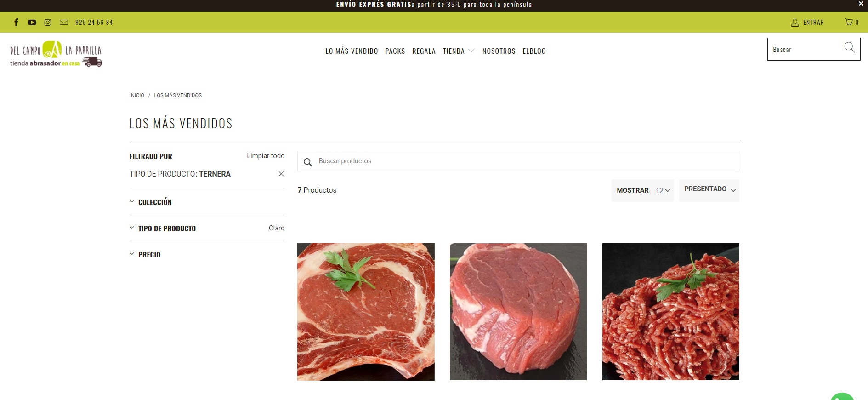Click the Del Campo a la Parrilla logo
868x400 pixels.
pos(56,54)
